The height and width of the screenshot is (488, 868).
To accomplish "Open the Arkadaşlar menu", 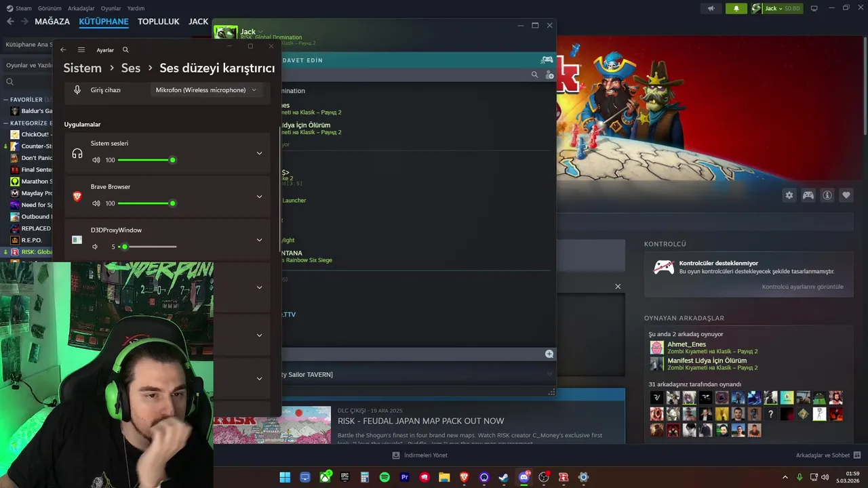I will (x=81, y=8).
